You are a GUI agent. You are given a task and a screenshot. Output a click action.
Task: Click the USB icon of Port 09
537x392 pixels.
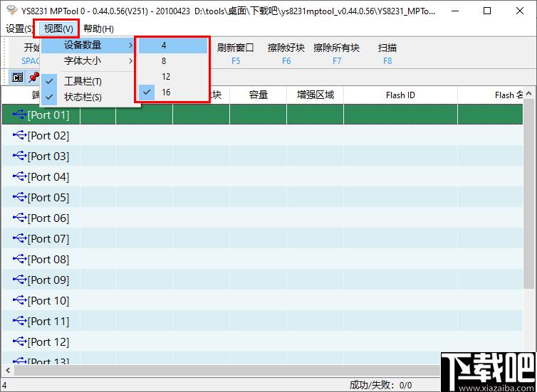pos(20,279)
